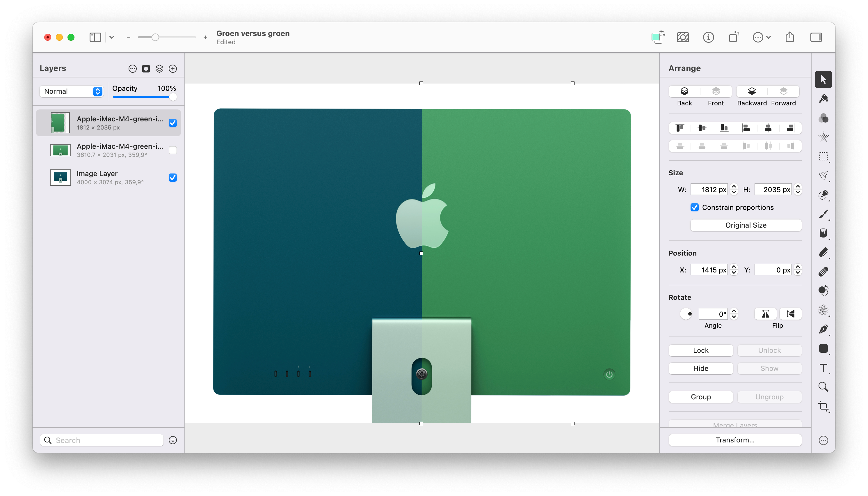Select the Arrange arrow tool
The height and width of the screenshot is (496, 868).
pyautogui.click(x=823, y=79)
